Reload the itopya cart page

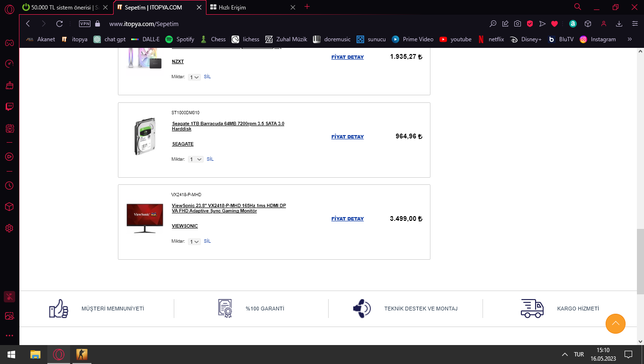pos(59,24)
